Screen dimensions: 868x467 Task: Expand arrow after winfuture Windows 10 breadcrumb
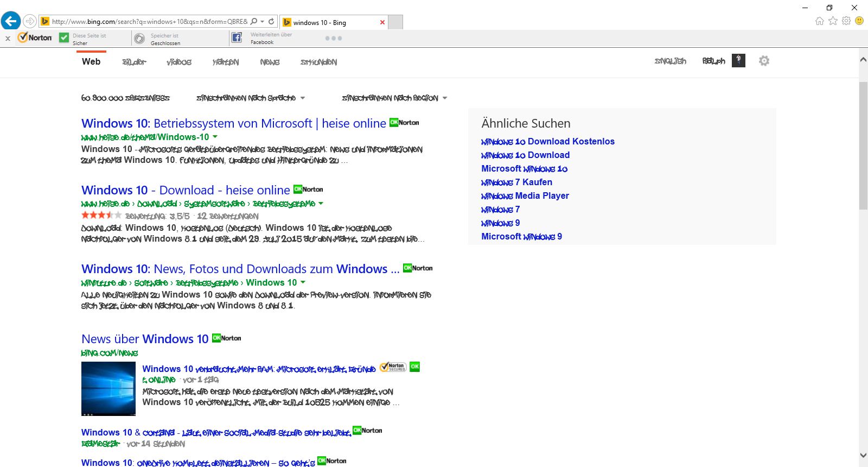click(x=303, y=282)
